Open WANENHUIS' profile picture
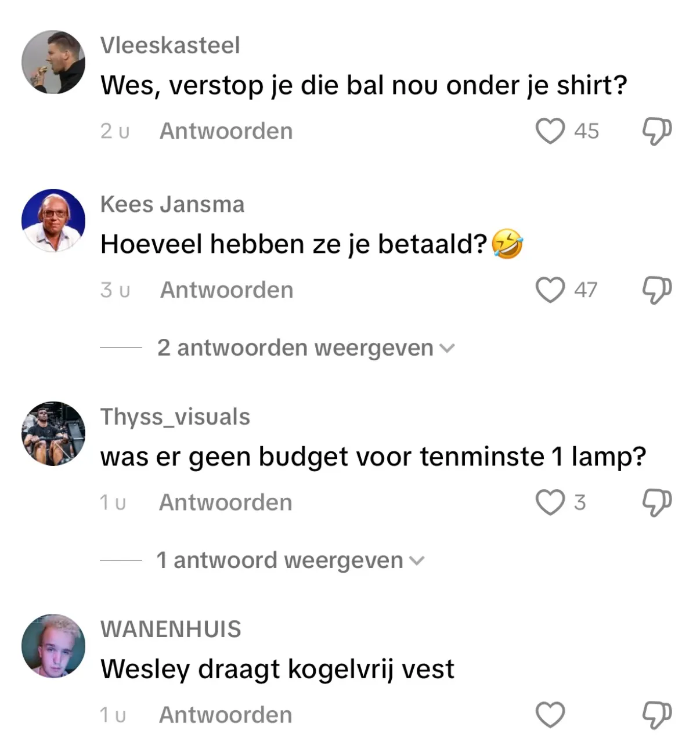Image resolution: width=700 pixels, height=756 pixels. tap(53, 646)
